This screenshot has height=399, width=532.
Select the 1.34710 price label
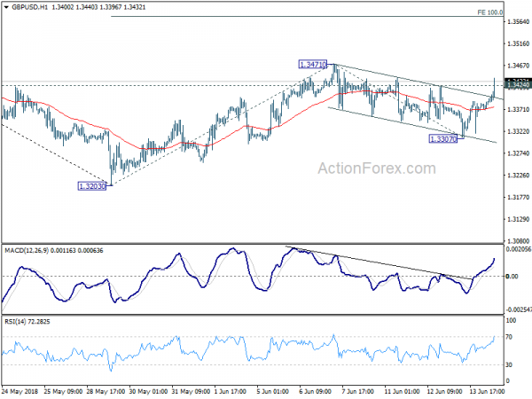point(312,64)
